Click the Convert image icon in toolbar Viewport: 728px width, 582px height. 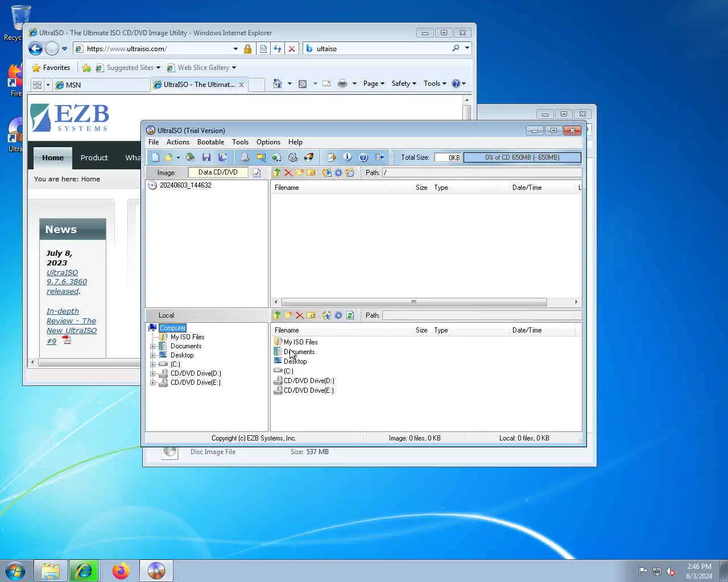pos(276,157)
